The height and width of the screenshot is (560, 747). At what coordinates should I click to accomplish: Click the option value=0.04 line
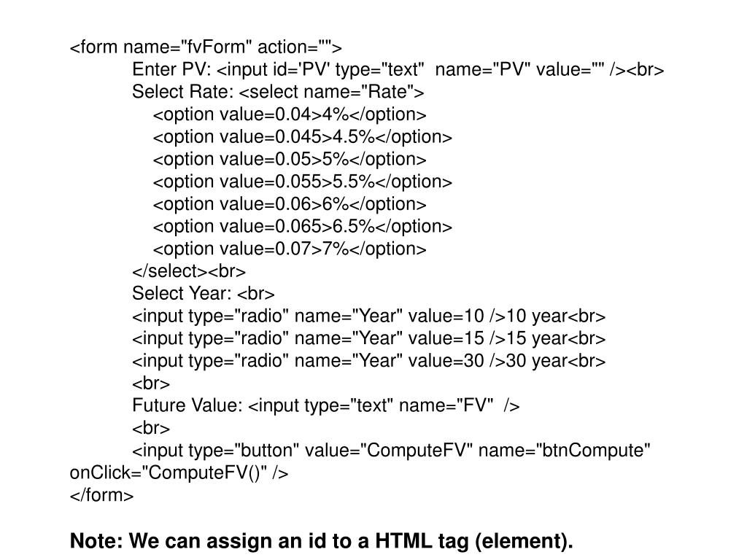290,114
